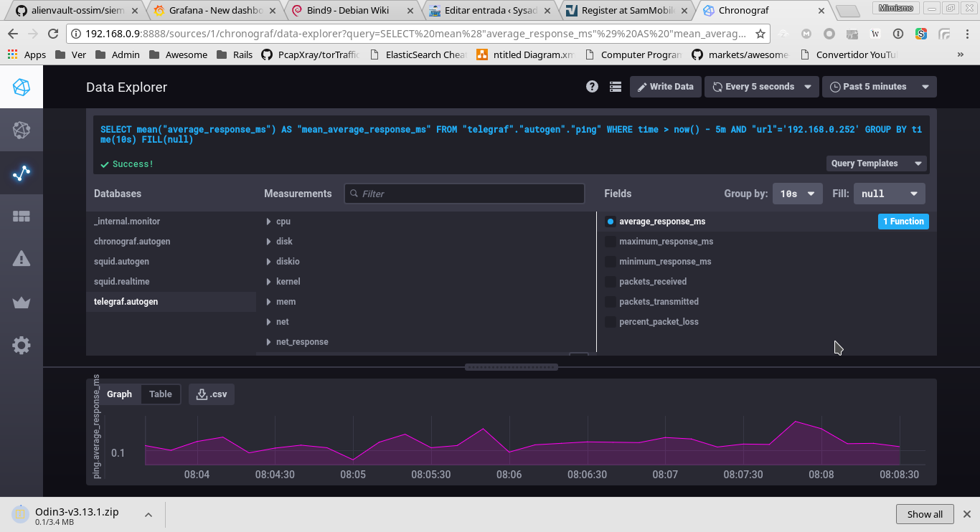Click the Filter measurements search field
This screenshot has width=980, height=532.
pyautogui.click(x=464, y=193)
